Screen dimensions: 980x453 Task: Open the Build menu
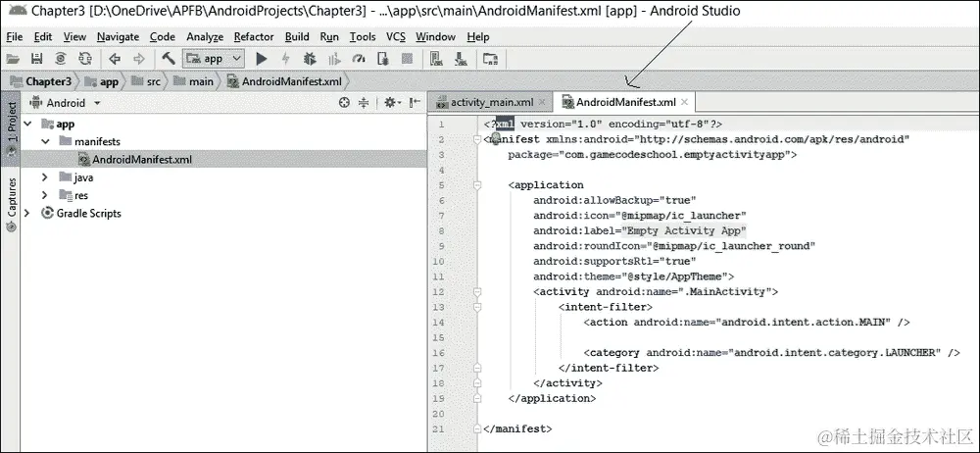[297, 37]
